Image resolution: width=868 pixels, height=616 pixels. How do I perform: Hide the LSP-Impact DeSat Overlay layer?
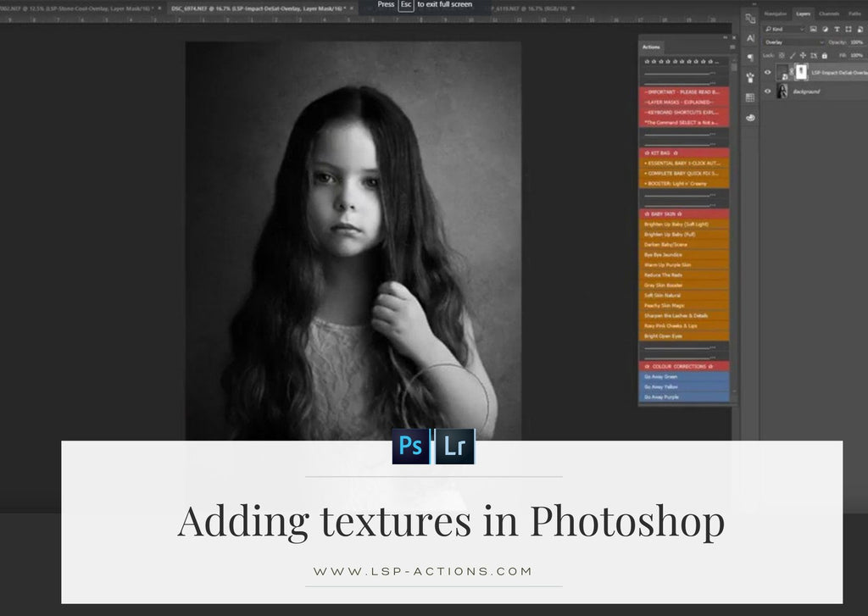[768, 73]
